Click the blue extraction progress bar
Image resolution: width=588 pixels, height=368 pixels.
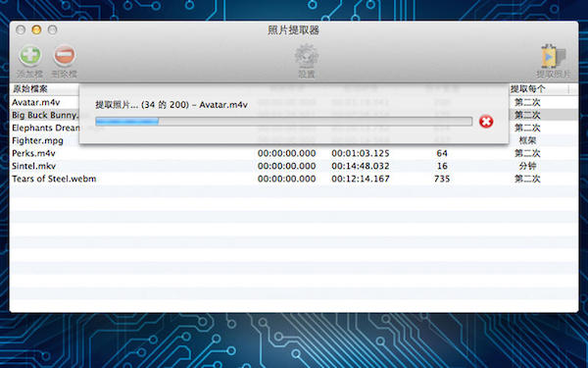tap(283, 121)
